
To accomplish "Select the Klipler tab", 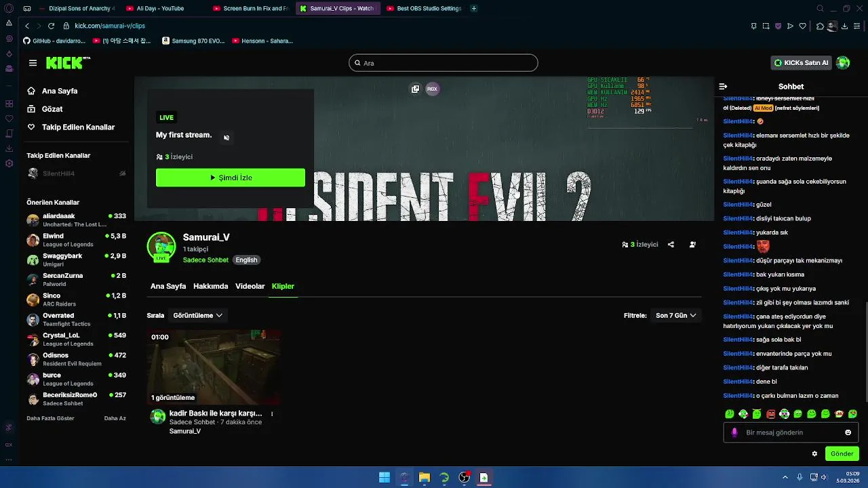I will tap(283, 286).
